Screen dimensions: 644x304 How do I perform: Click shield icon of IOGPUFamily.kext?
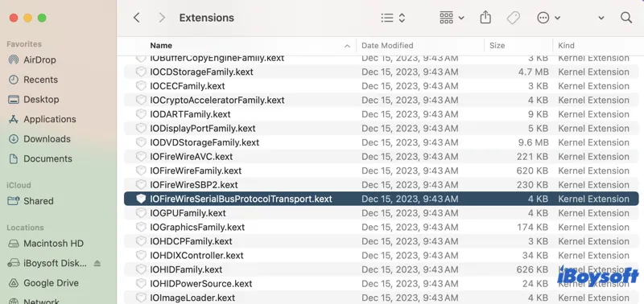coord(142,213)
